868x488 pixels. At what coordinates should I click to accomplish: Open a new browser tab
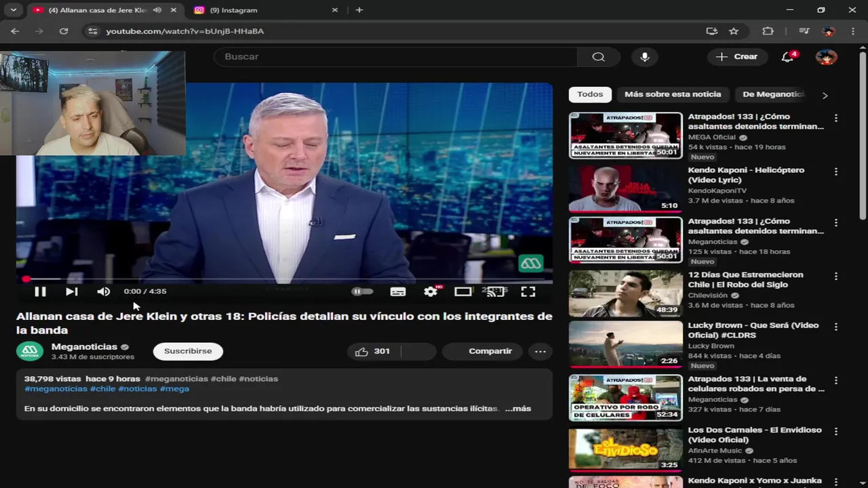359,10
